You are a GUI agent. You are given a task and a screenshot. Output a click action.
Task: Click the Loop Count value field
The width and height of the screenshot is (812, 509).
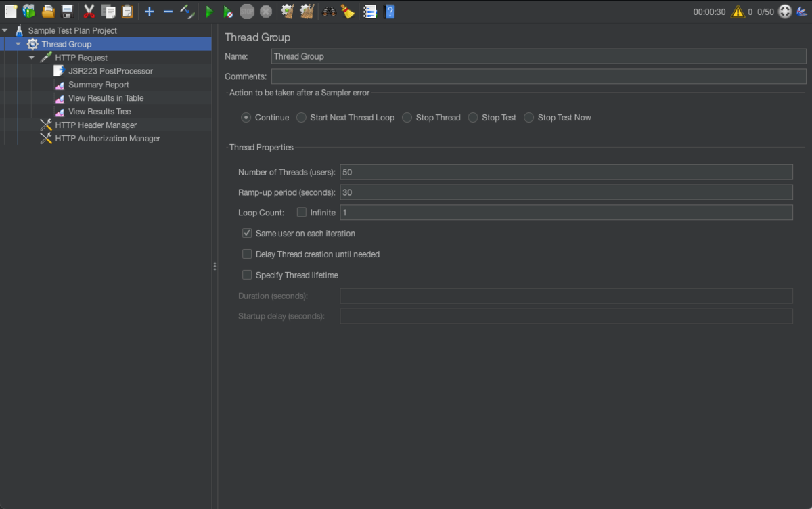pos(566,213)
